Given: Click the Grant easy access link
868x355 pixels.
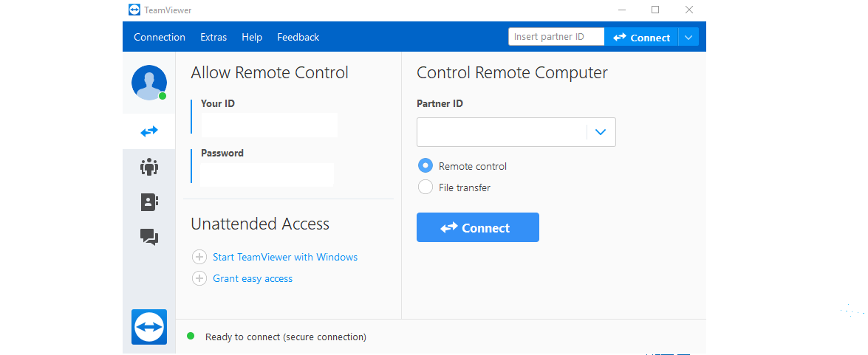Looking at the screenshot, I should pyautogui.click(x=253, y=278).
